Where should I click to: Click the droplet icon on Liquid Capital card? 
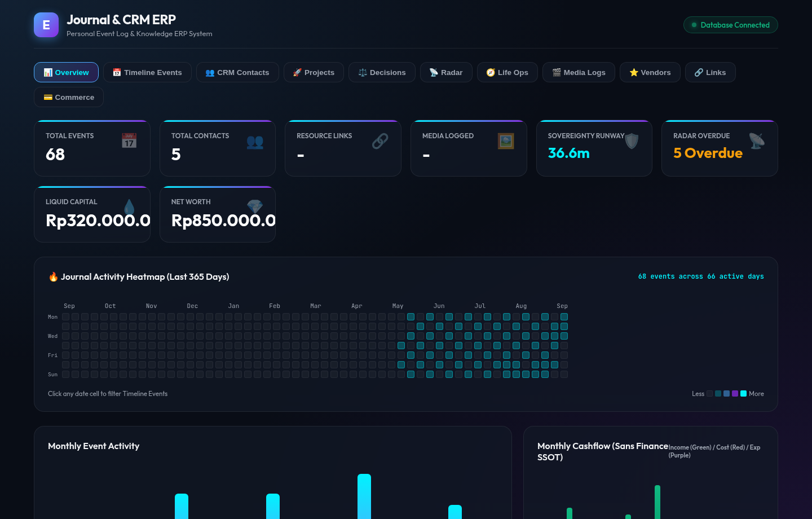tap(129, 207)
